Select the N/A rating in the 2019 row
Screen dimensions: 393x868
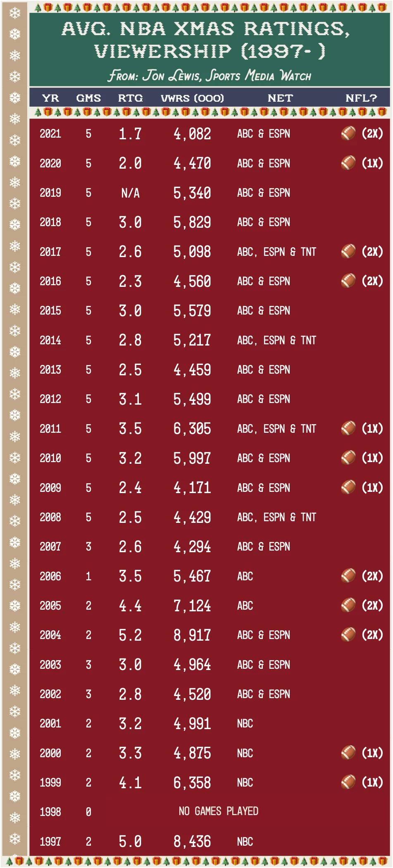point(130,193)
